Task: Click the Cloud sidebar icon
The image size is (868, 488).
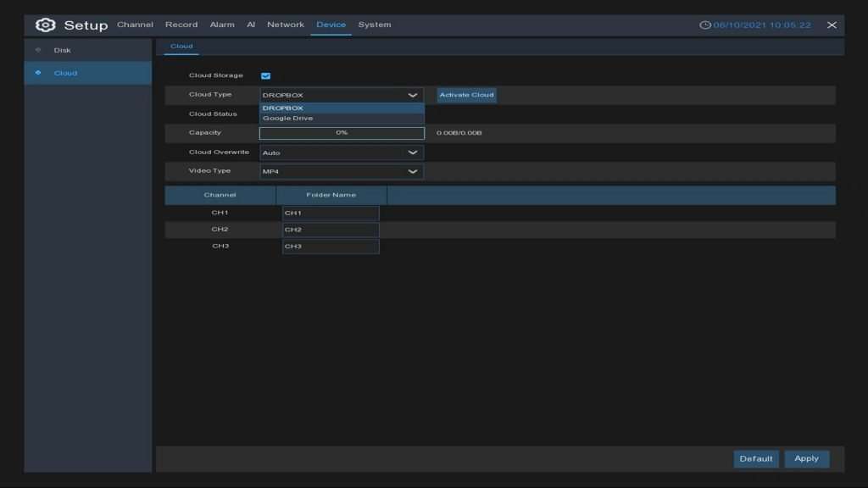Action: 38,73
